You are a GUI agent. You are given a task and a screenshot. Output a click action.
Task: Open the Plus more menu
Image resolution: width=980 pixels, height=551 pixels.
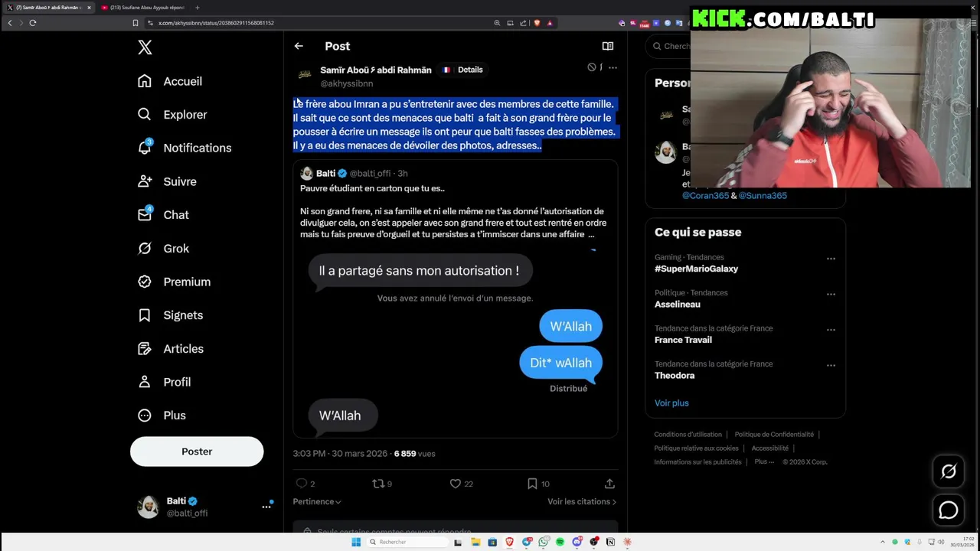162,416
